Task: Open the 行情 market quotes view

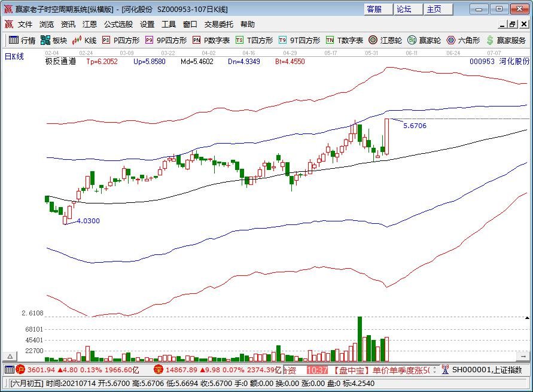Action: tap(22, 41)
